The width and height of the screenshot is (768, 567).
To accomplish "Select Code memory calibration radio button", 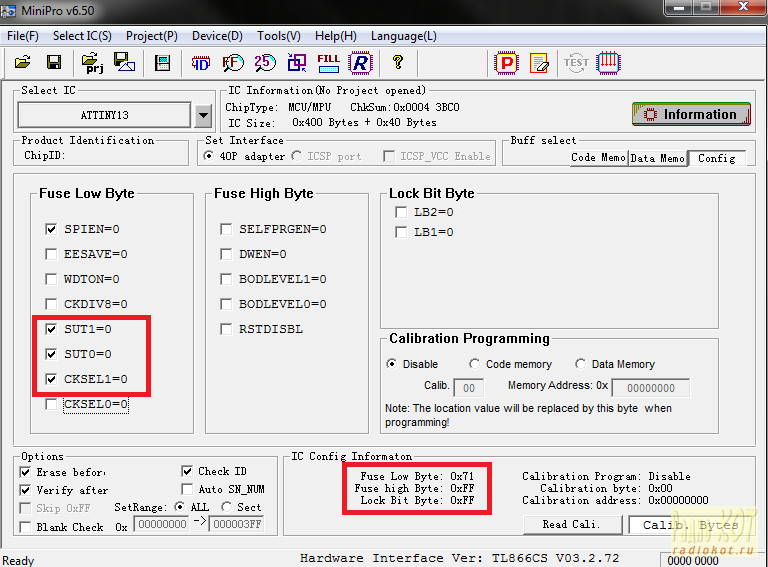I will [x=476, y=364].
